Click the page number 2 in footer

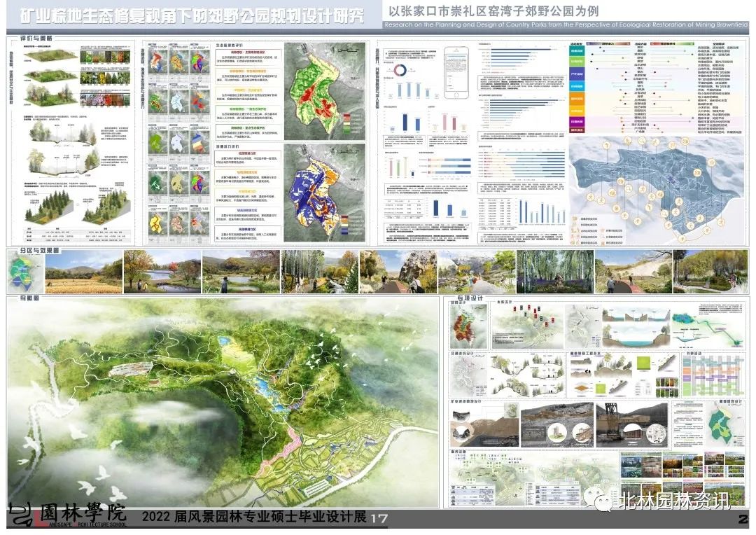(743, 519)
